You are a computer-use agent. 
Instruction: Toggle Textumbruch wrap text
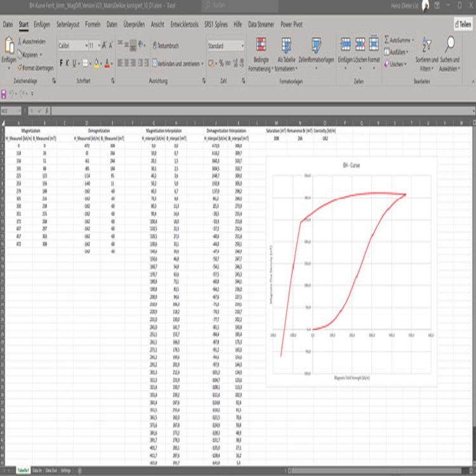click(x=166, y=46)
